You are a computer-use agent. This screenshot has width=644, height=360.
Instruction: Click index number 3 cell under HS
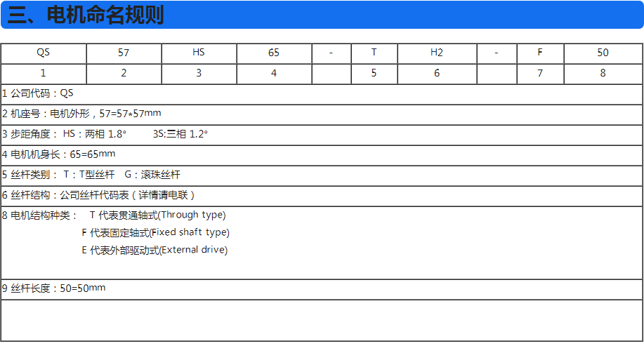pyautogui.click(x=199, y=74)
